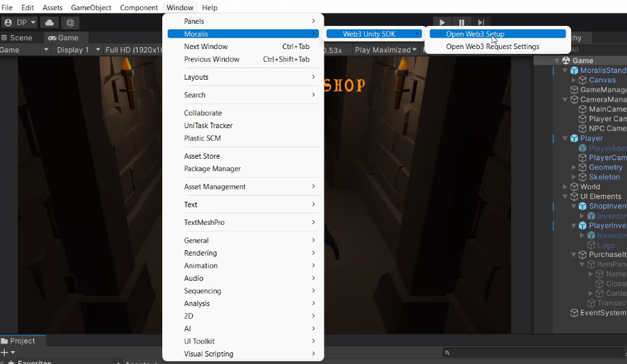Viewport: 627px width, 364px height.
Task: Click the Step frame button
Action: 480,22
